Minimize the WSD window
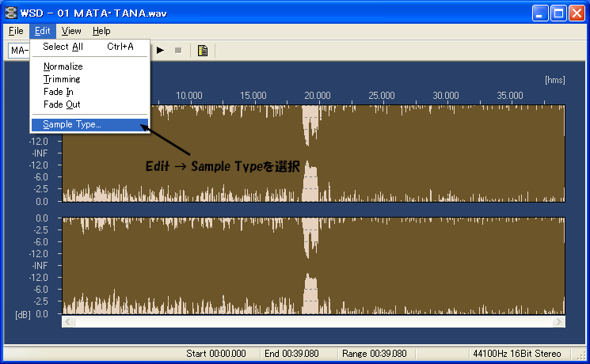Screen dimensions: 590x364 pos(540,13)
